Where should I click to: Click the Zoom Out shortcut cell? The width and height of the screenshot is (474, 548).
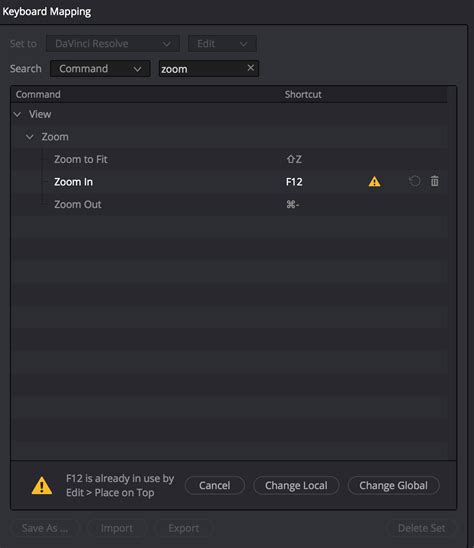(x=293, y=204)
